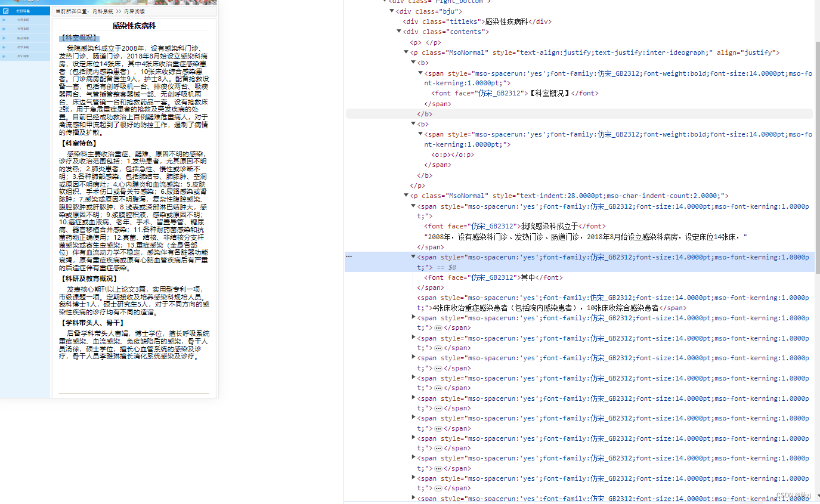820x504 pixels.
Task: Select the font node with 【科室概况】
Action: point(515,93)
